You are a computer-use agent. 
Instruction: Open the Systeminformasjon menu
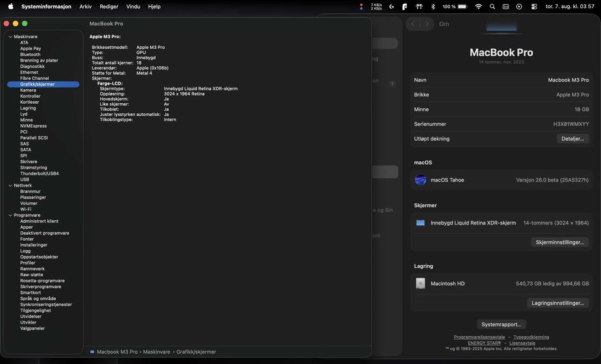(x=46, y=6)
